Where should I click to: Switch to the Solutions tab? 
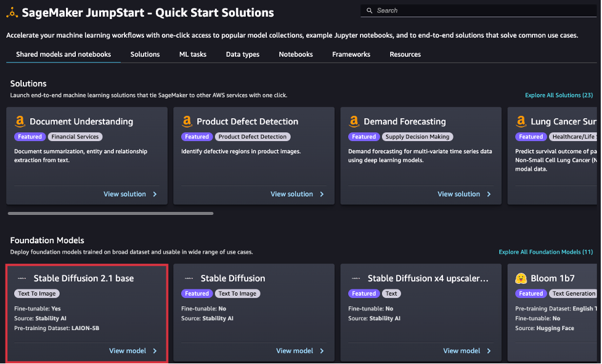(x=145, y=54)
